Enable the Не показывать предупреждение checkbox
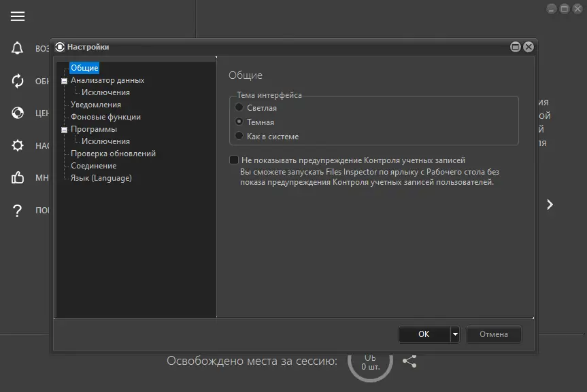This screenshot has width=587, height=392. (233, 160)
